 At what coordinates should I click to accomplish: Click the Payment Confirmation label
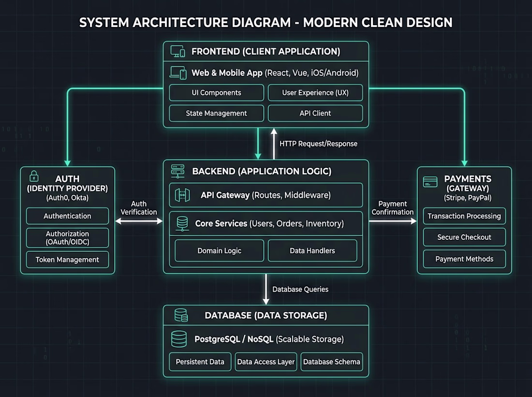point(393,207)
